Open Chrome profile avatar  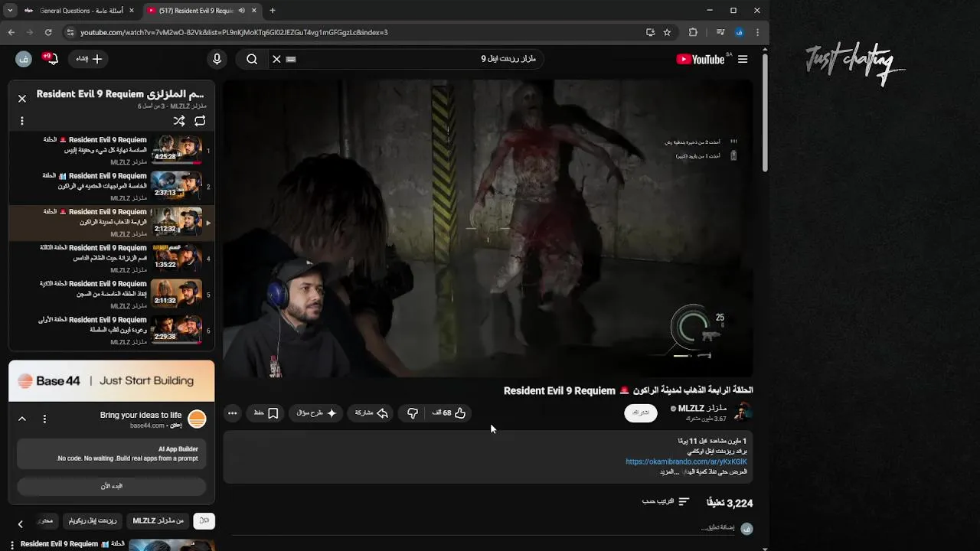coord(739,32)
